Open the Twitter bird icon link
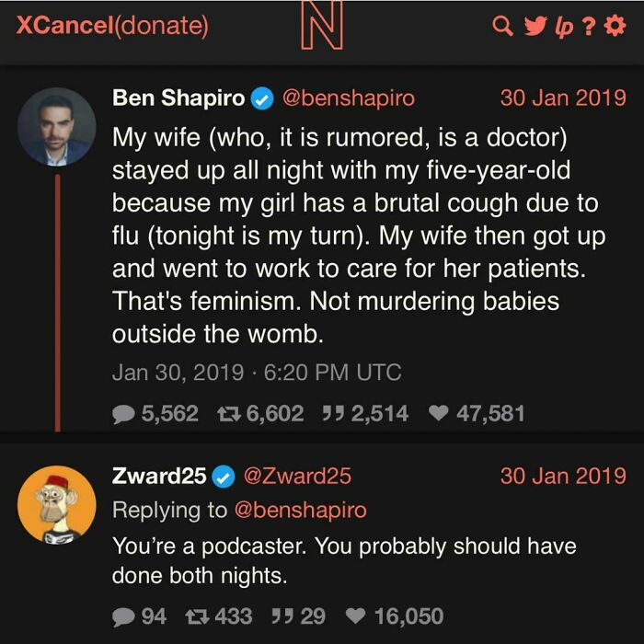The height and width of the screenshot is (644, 644). [x=534, y=25]
